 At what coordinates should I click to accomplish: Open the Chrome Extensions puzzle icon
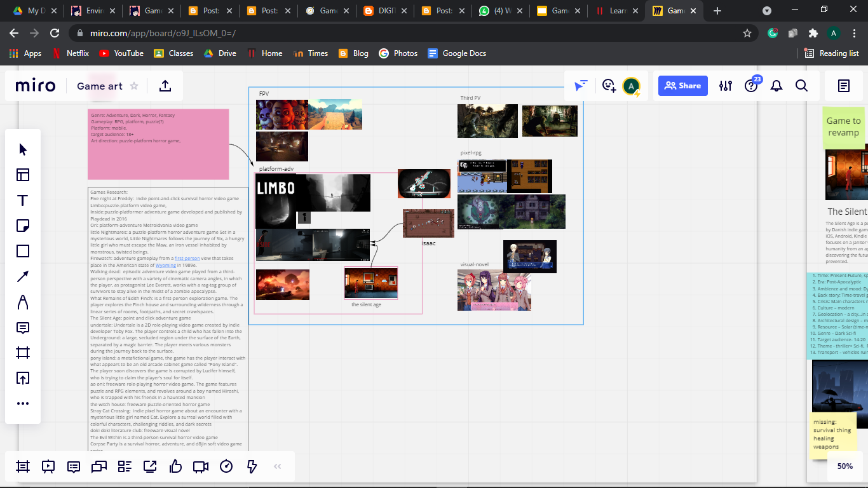pos(813,33)
